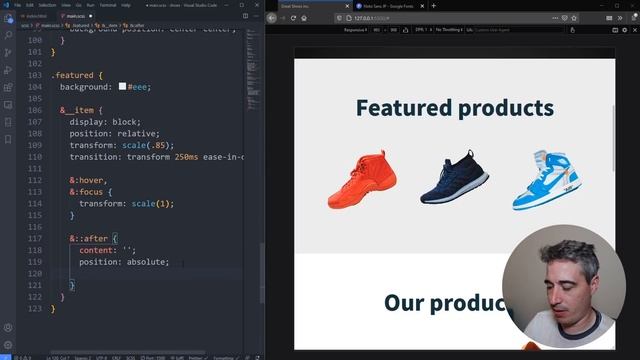
Task: Open the Search view in VS Code activity bar
Action: 8,36
